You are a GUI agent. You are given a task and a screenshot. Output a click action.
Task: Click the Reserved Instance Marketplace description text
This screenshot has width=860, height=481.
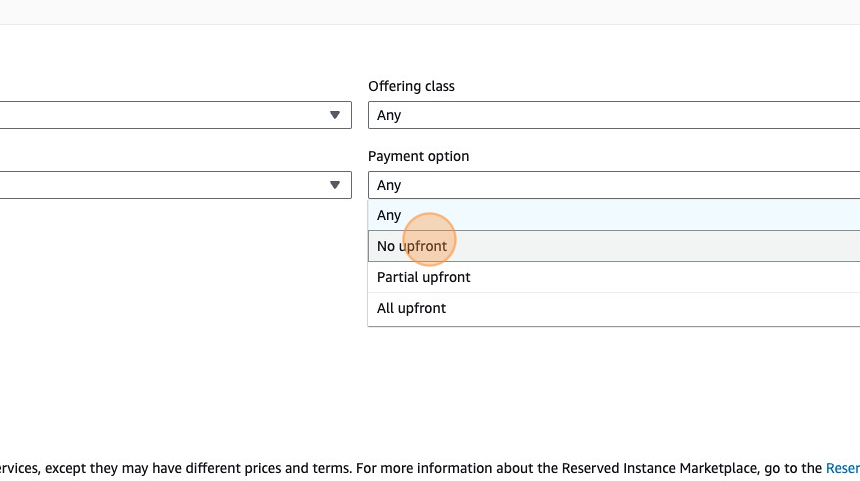click(400, 467)
